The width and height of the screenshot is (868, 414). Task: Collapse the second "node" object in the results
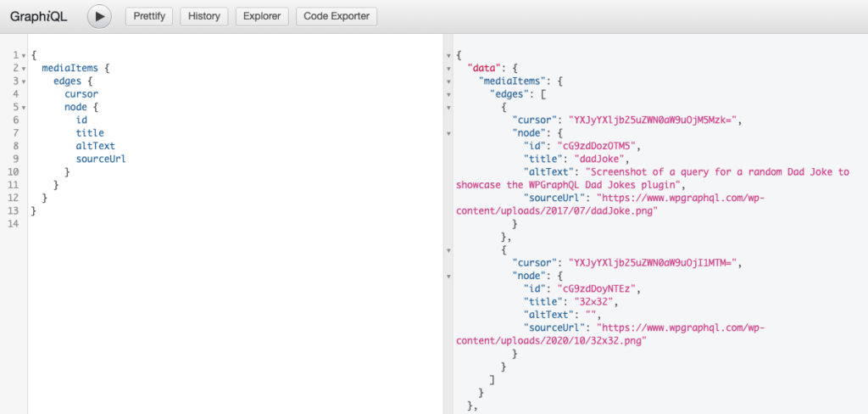(x=448, y=276)
